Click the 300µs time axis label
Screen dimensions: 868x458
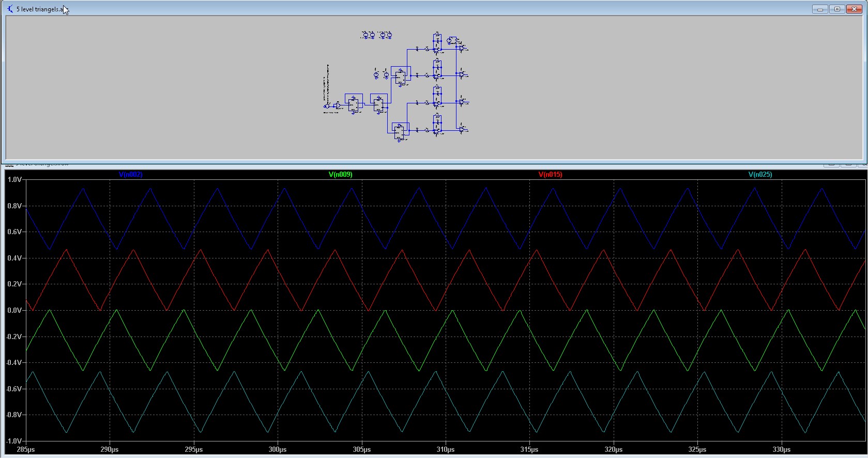click(x=278, y=450)
